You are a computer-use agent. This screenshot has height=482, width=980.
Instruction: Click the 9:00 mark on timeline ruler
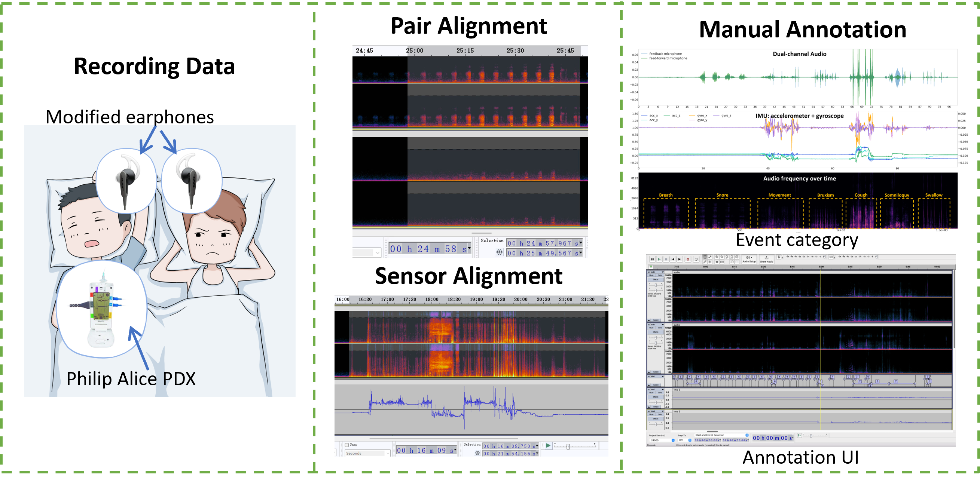coord(821,267)
